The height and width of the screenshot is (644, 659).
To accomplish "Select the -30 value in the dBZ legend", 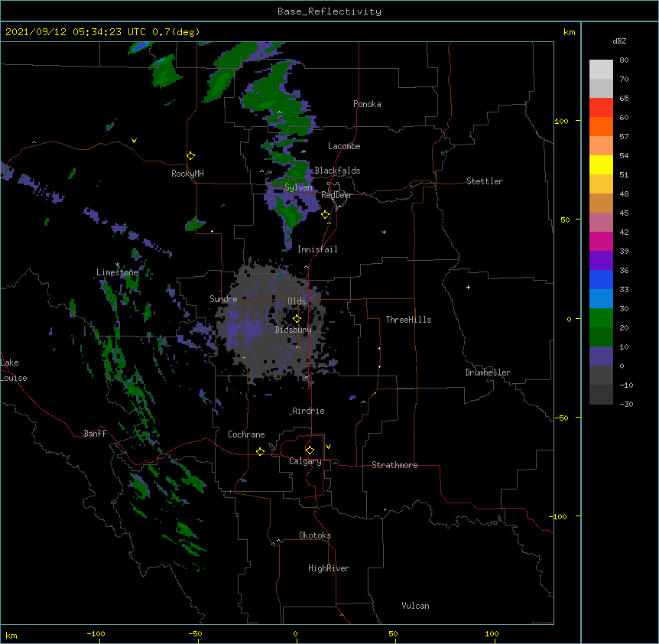I will (626, 405).
